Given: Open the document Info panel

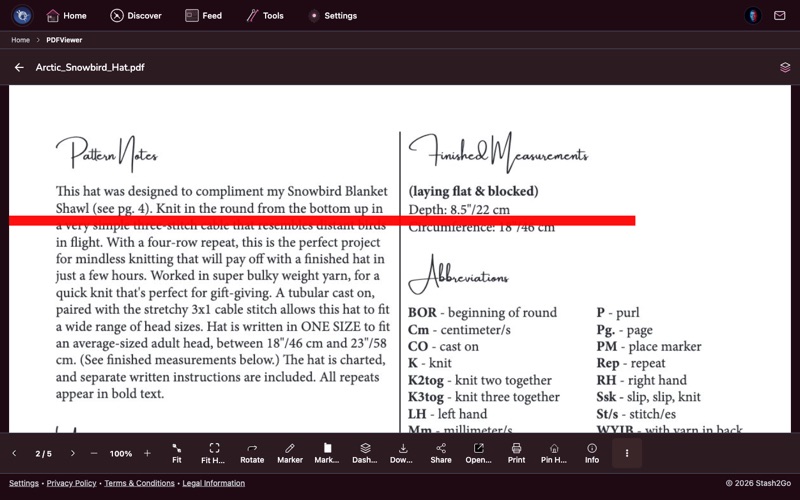Looking at the screenshot, I should [592, 452].
